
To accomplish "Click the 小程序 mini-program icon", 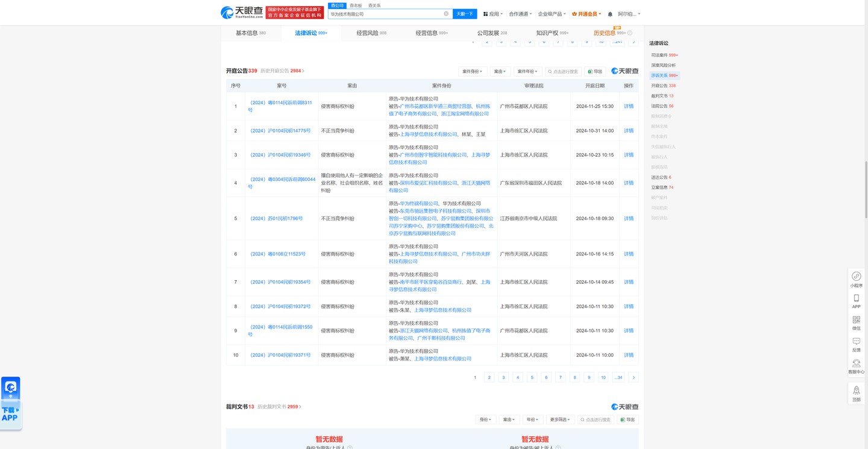I will click(x=856, y=277).
